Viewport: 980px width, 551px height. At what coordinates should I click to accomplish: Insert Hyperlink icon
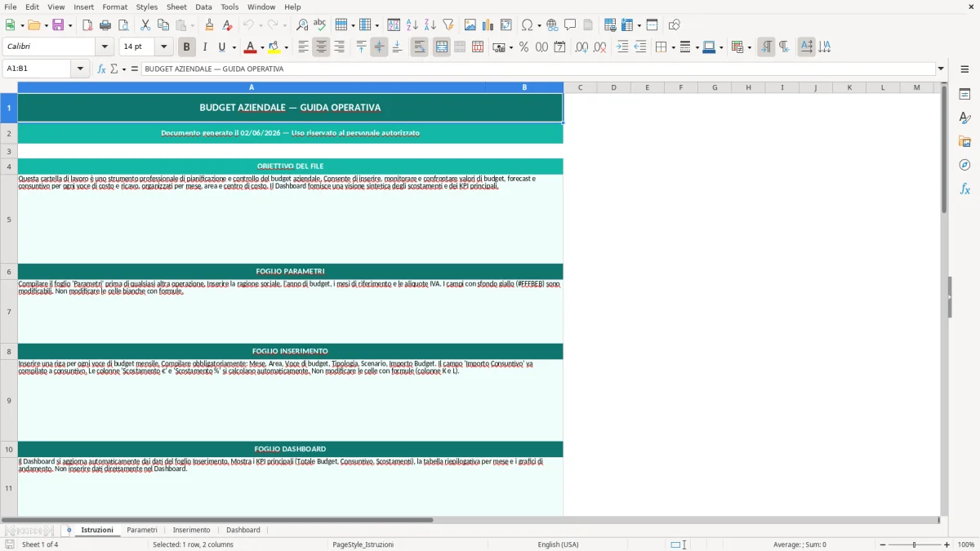pyautogui.click(x=552, y=25)
